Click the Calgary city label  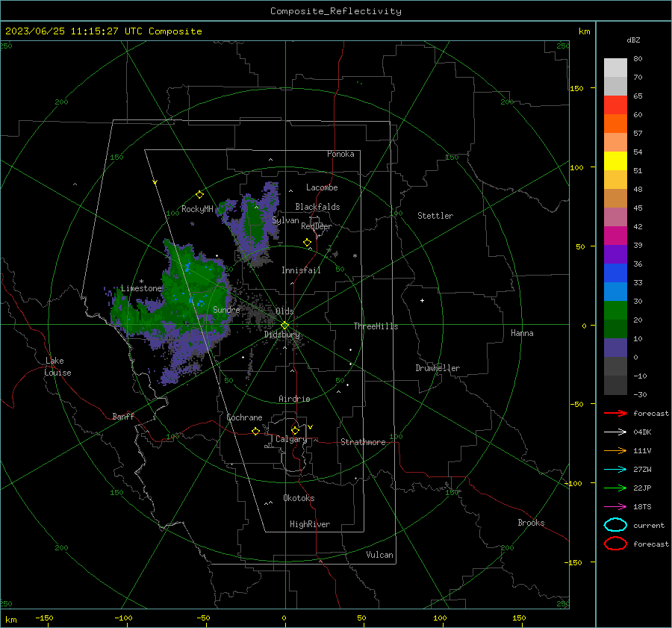pos(291,439)
